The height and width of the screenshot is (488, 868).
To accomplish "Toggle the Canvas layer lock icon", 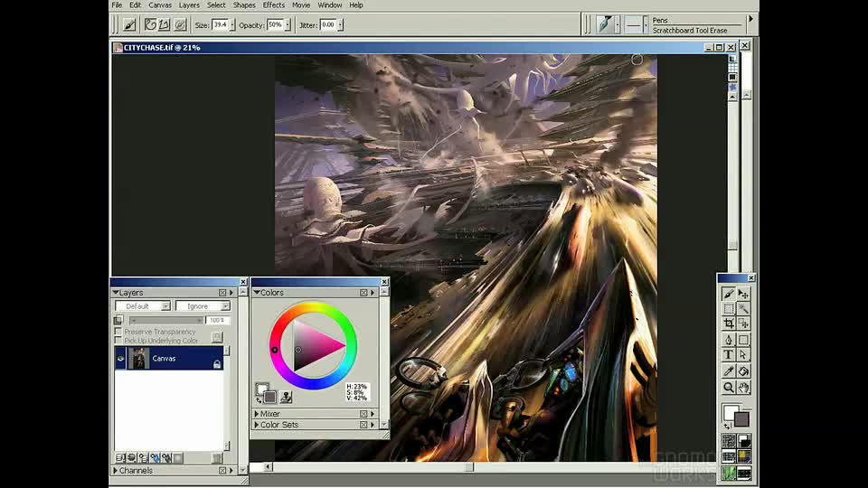I will (217, 364).
